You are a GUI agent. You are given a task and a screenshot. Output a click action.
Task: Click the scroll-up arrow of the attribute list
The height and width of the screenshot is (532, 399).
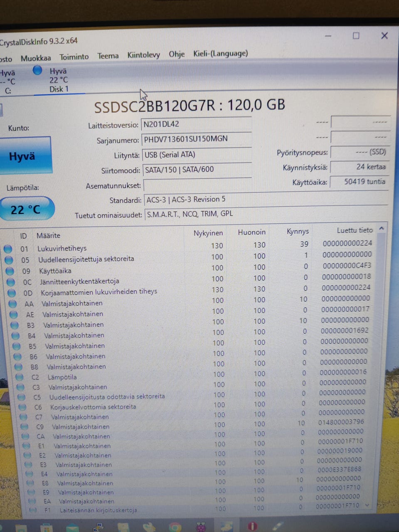[382, 229]
